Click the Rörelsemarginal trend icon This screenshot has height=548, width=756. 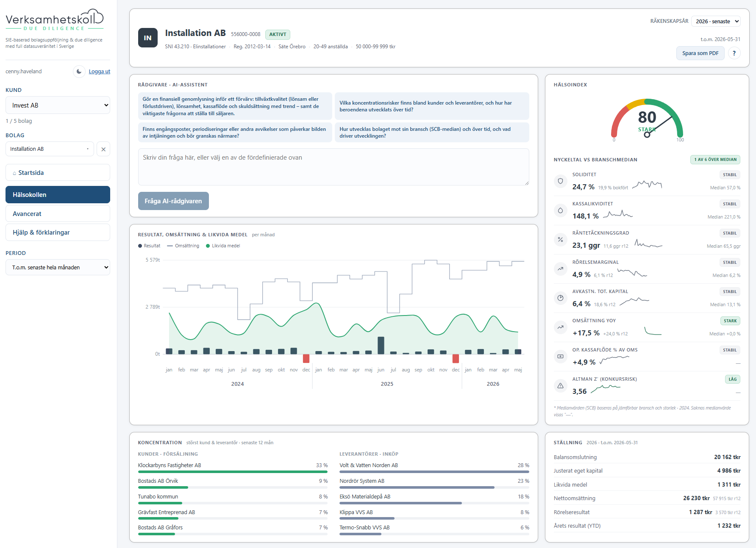pyautogui.click(x=560, y=268)
